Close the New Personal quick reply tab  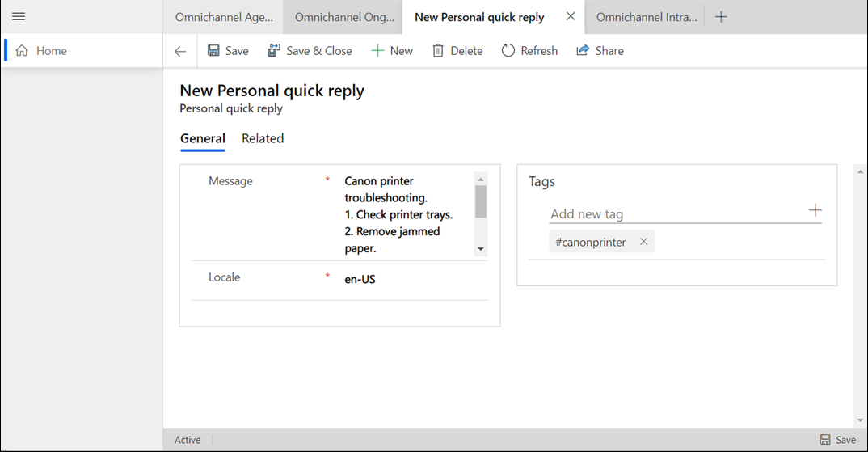[x=571, y=17]
